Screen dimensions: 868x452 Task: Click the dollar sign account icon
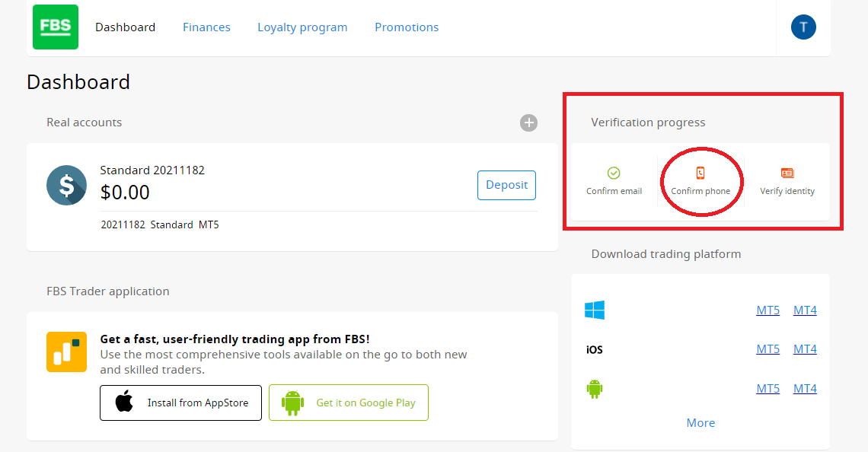pos(66,185)
